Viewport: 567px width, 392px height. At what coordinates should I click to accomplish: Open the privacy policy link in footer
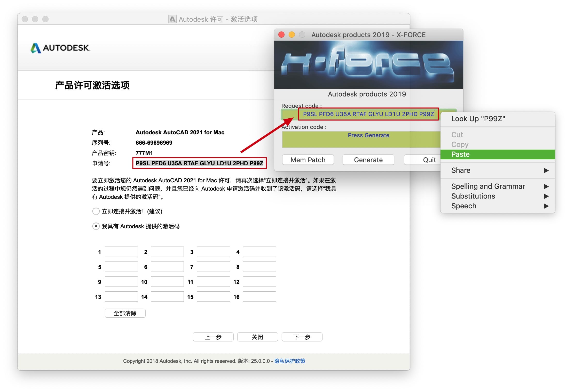tap(289, 361)
